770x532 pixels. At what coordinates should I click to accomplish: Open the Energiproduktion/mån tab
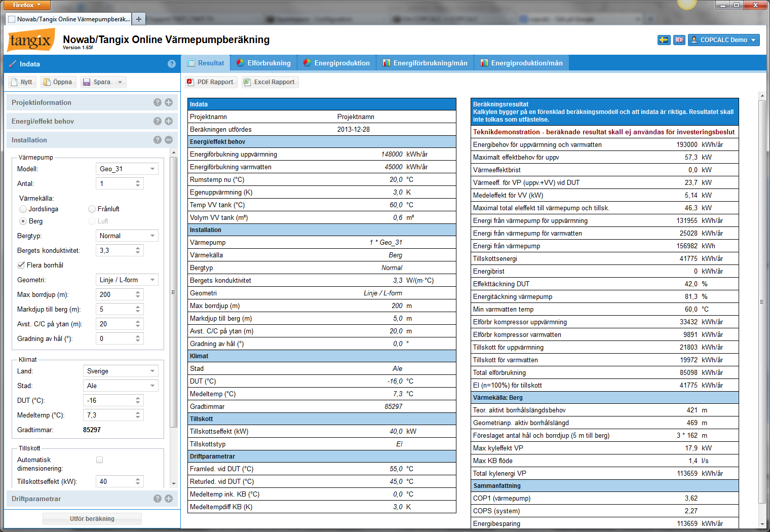pos(522,63)
